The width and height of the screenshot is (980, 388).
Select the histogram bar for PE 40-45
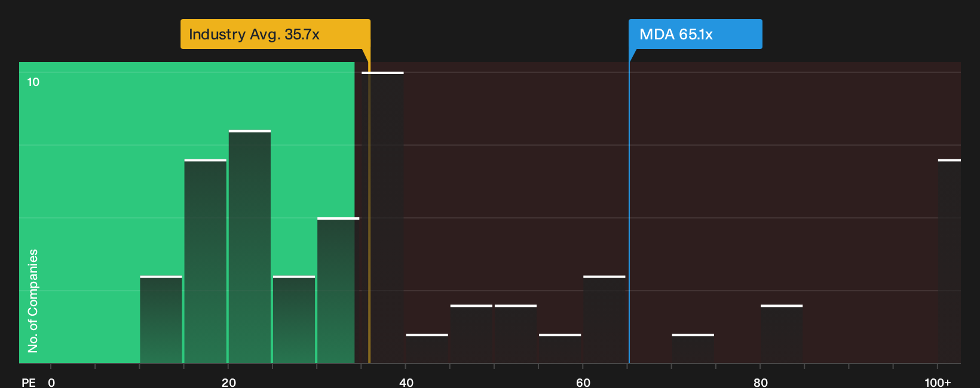pyautogui.click(x=427, y=349)
